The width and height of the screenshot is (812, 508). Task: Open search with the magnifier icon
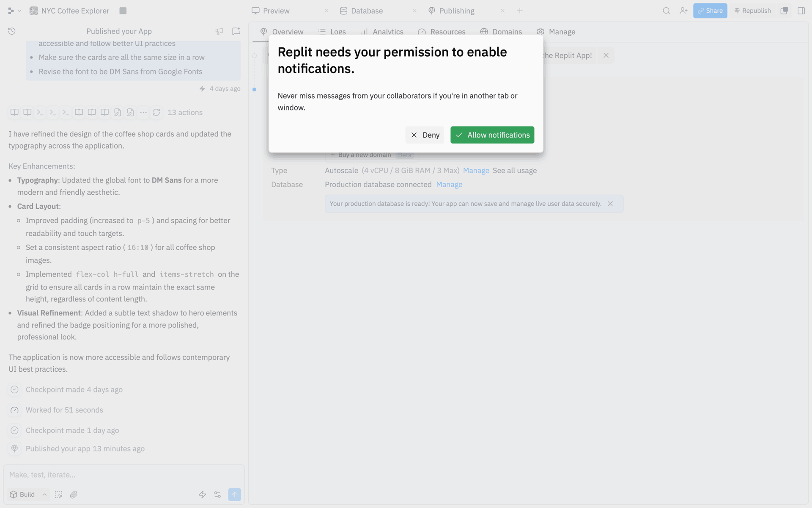click(x=666, y=11)
